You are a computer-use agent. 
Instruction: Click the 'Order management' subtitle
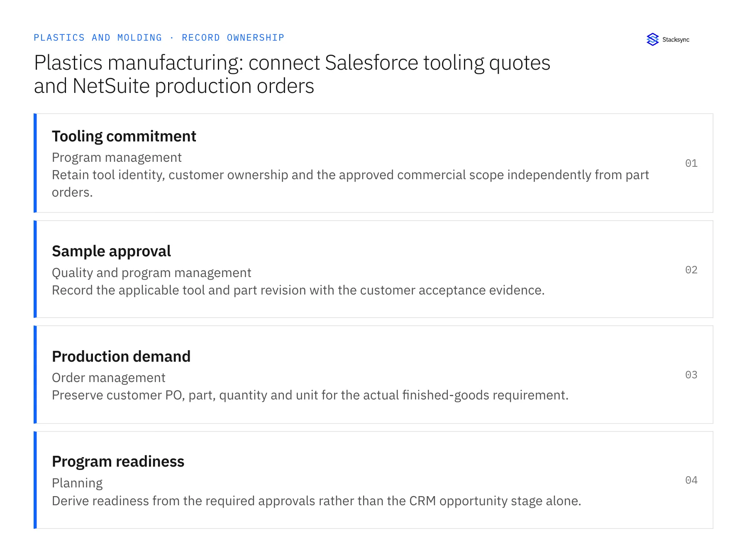pyautogui.click(x=108, y=378)
